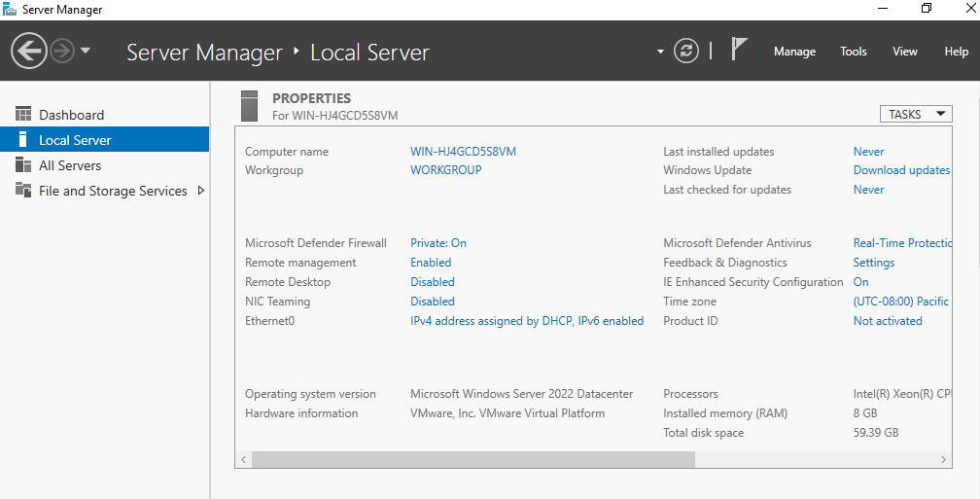
Task: Open the navigation history dropdown arrow
Action: 86,51
